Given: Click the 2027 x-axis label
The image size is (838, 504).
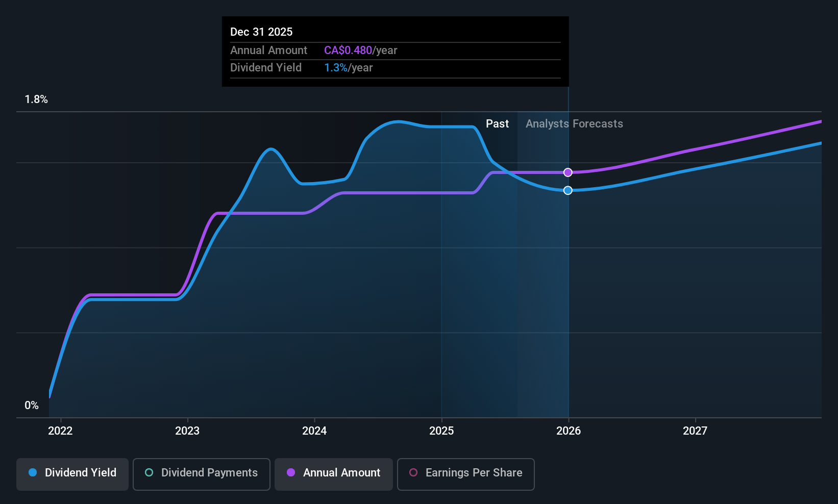Looking at the screenshot, I should 695,431.
